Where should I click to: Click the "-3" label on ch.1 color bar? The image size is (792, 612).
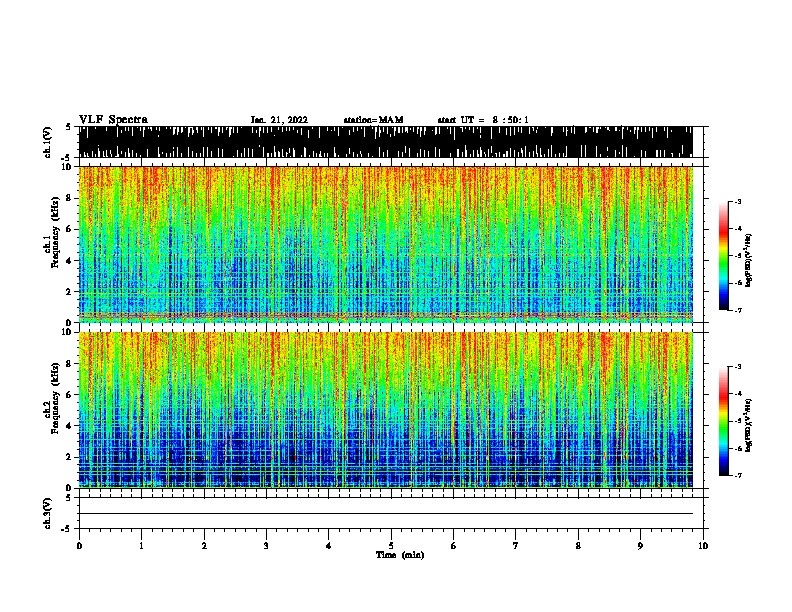click(x=737, y=201)
